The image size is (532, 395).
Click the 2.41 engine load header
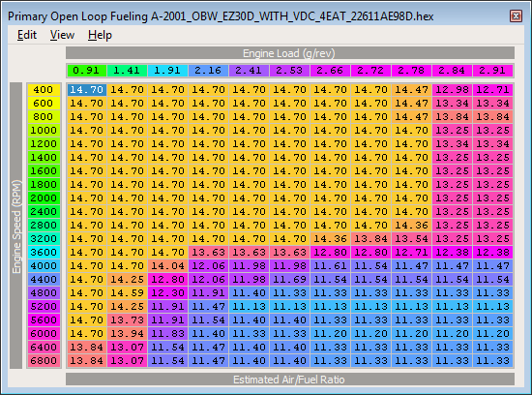point(249,71)
